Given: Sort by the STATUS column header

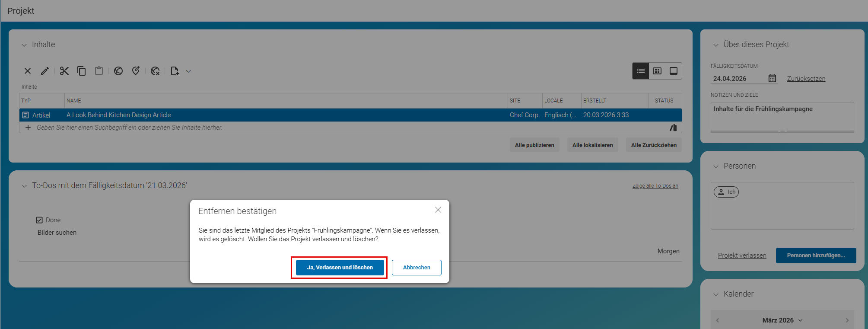Looking at the screenshot, I should click(x=665, y=101).
